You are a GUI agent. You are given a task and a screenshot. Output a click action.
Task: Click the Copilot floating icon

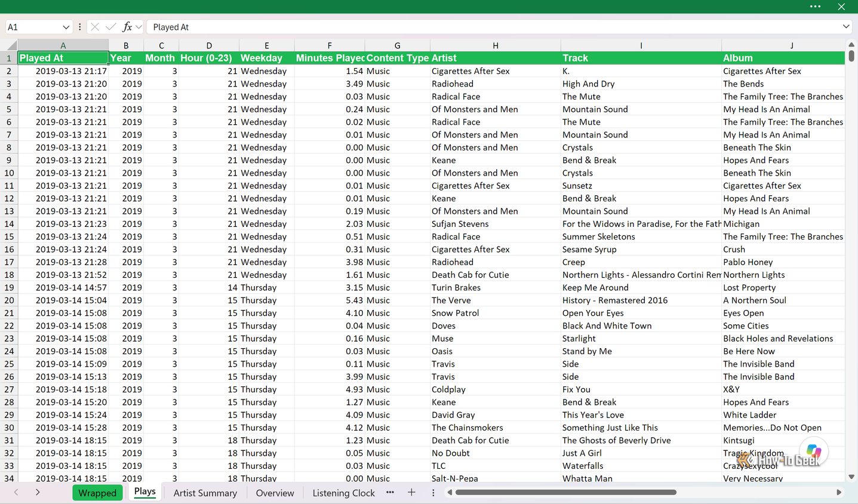coord(813,451)
